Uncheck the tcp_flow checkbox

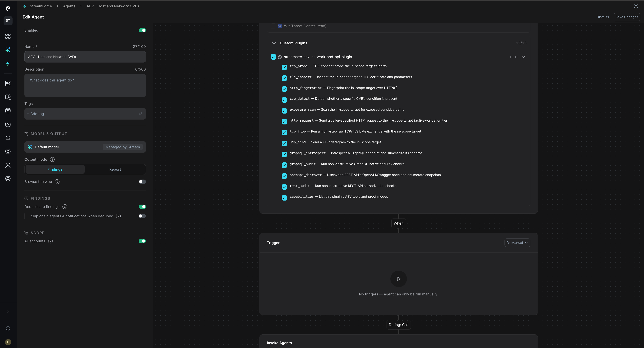tap(284, 132)
